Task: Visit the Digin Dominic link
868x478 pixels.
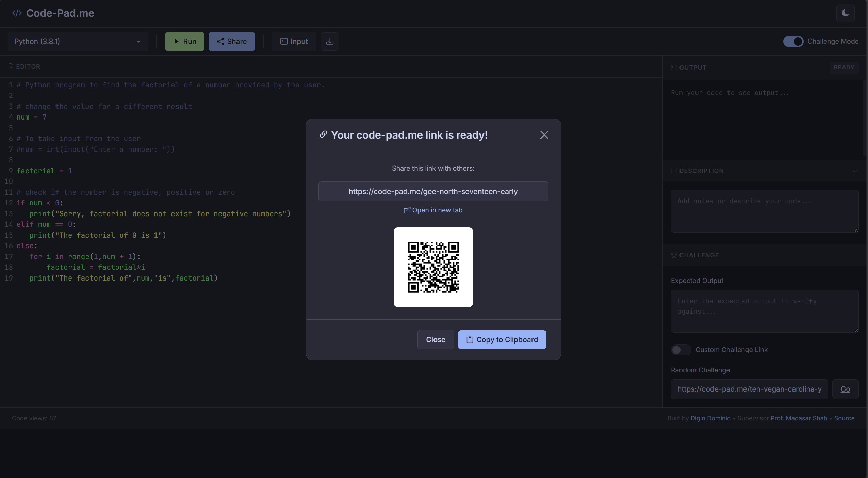Action: [710, 418]
